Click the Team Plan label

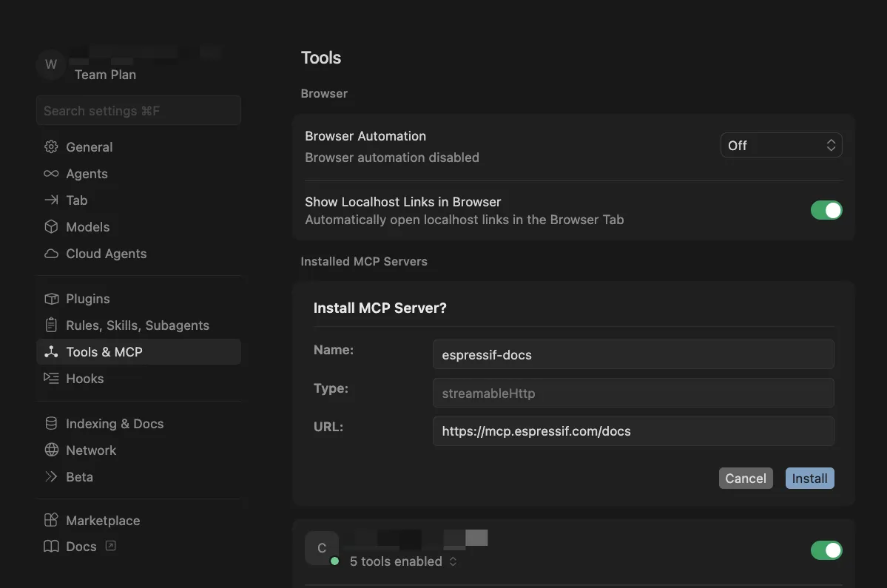point(105,75)
